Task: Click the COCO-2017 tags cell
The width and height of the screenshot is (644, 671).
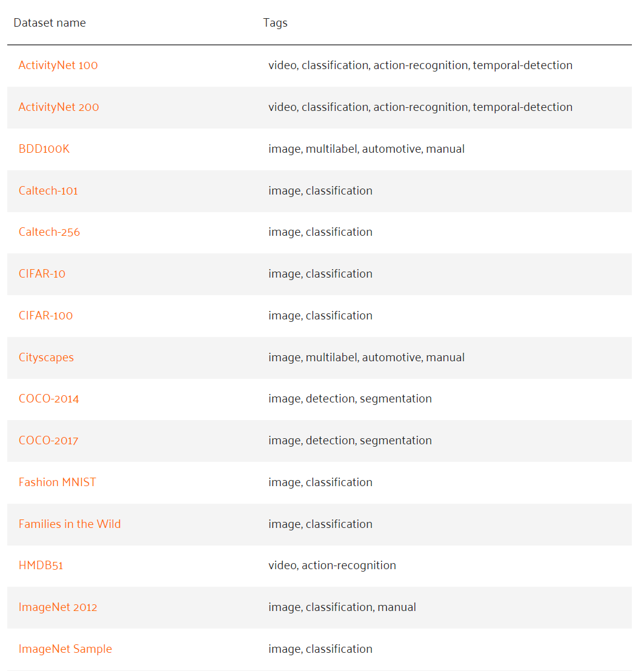Action: (350, 441)
